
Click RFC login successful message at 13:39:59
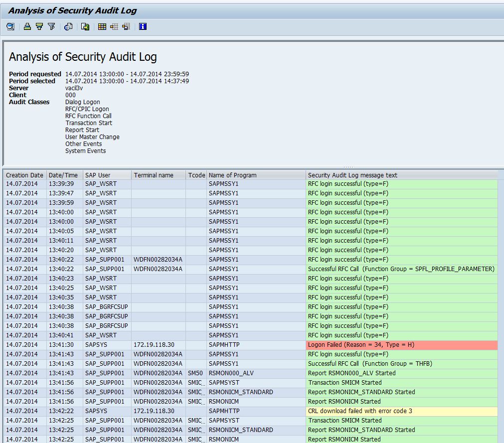pos(402,203)
